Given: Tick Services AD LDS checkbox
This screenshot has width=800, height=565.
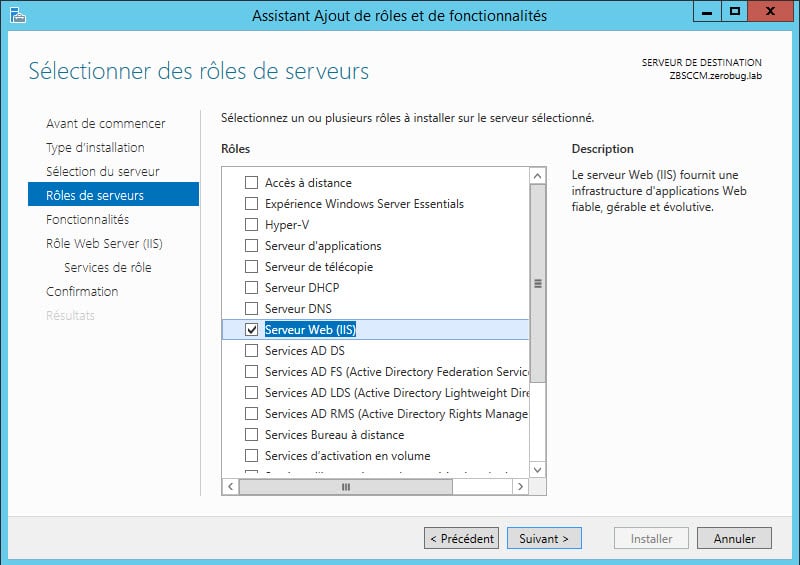Looking at the screenshot, I should (x=252, y=392).
